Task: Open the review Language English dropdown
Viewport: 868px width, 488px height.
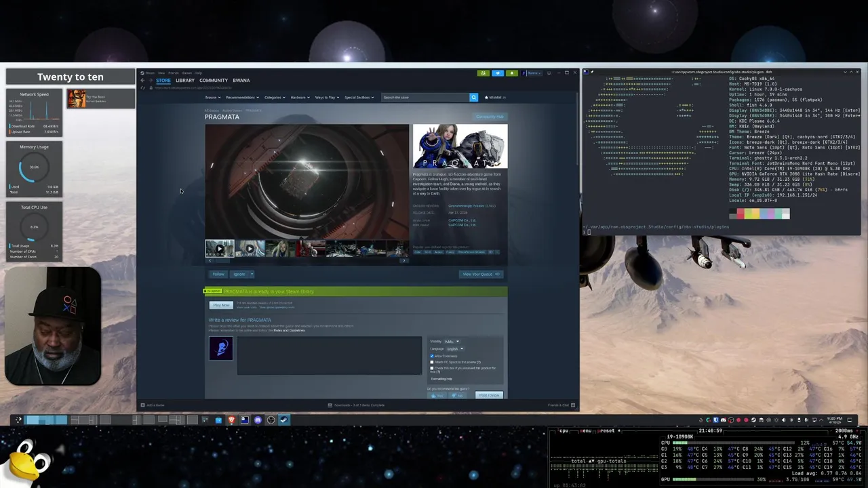Action: coord(455,349)
